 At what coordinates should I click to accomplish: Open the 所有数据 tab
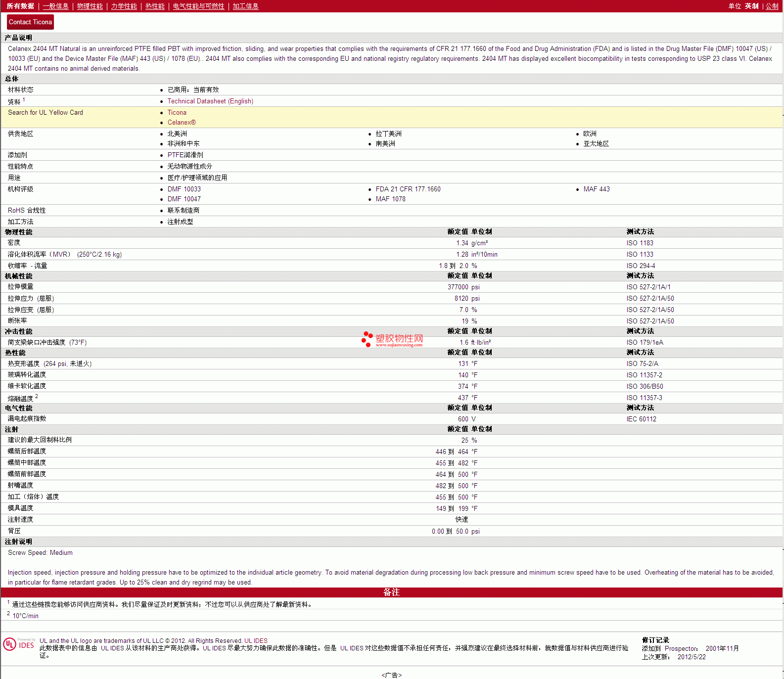click(x=20, y=6)
